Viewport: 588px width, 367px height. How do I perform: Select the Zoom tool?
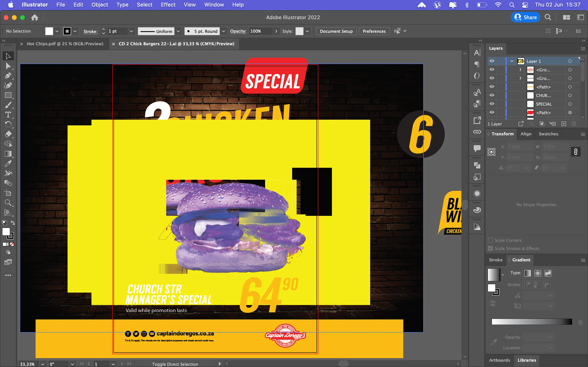pos(8,203)
